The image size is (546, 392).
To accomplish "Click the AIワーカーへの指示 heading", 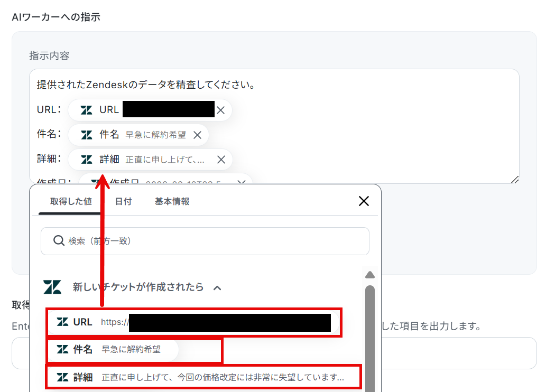I will (56, 17).
